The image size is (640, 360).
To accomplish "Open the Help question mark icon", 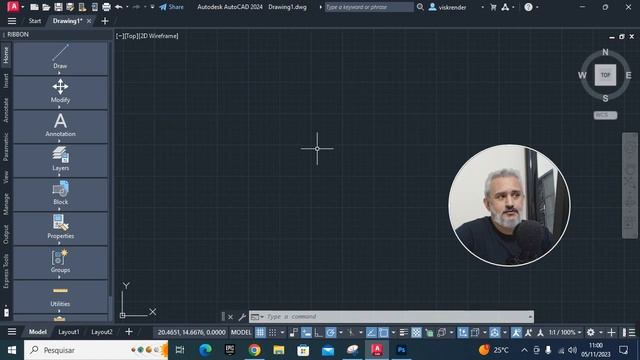I will [528, 7].
